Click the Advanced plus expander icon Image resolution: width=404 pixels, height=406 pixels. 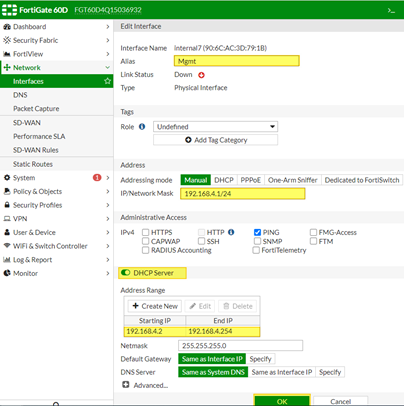[x=126, y=385]
